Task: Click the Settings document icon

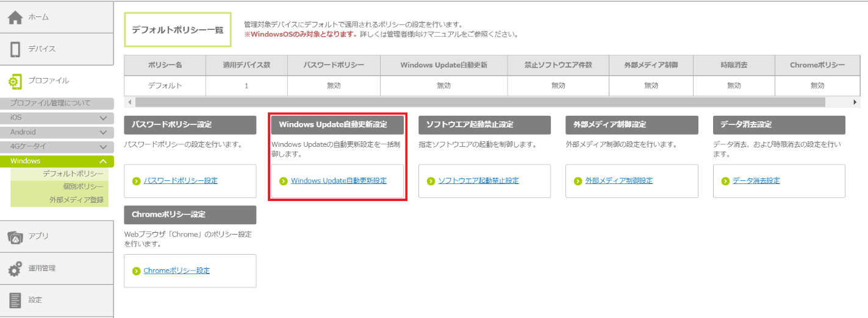Action: tap(15, 300)
